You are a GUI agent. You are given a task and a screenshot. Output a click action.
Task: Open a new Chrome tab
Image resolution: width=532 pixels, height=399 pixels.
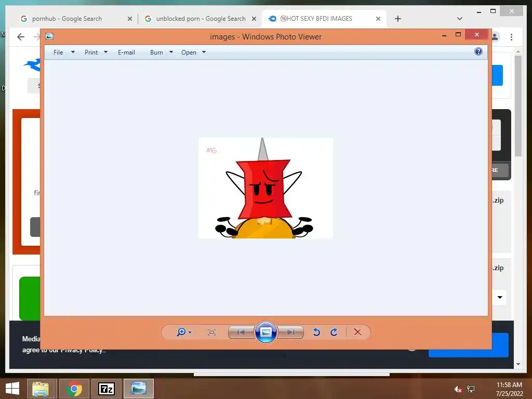[398, 19]
